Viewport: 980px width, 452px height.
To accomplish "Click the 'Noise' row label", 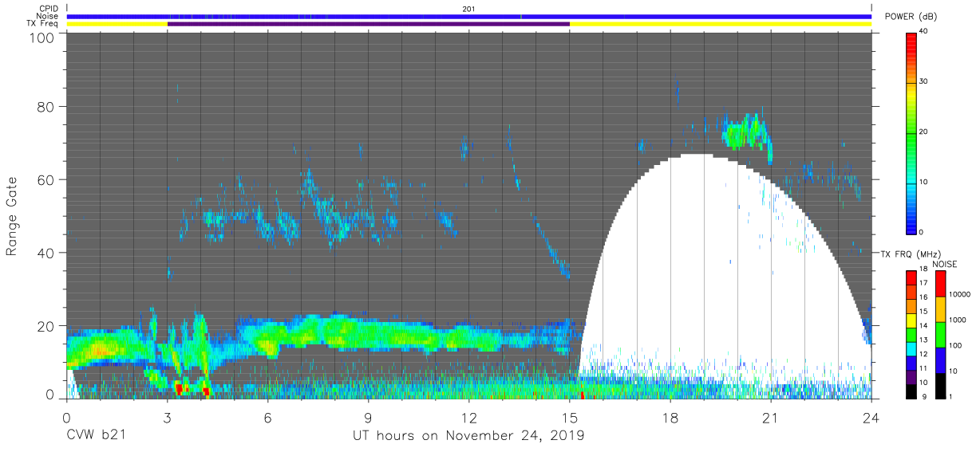I will (x=49, y=16).
